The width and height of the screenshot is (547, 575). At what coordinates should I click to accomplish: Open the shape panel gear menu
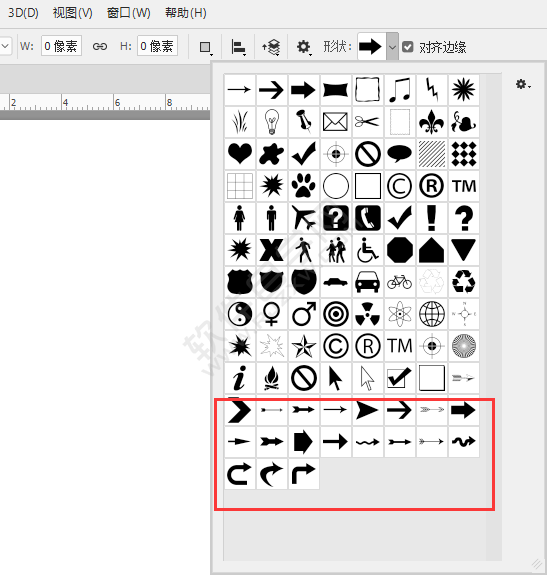523,84
